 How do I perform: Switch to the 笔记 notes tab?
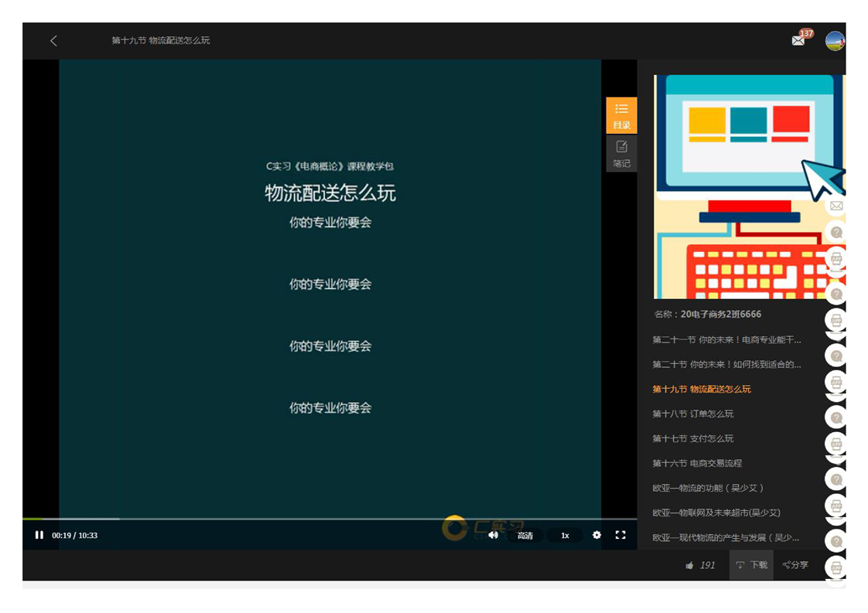pos(621,153)
